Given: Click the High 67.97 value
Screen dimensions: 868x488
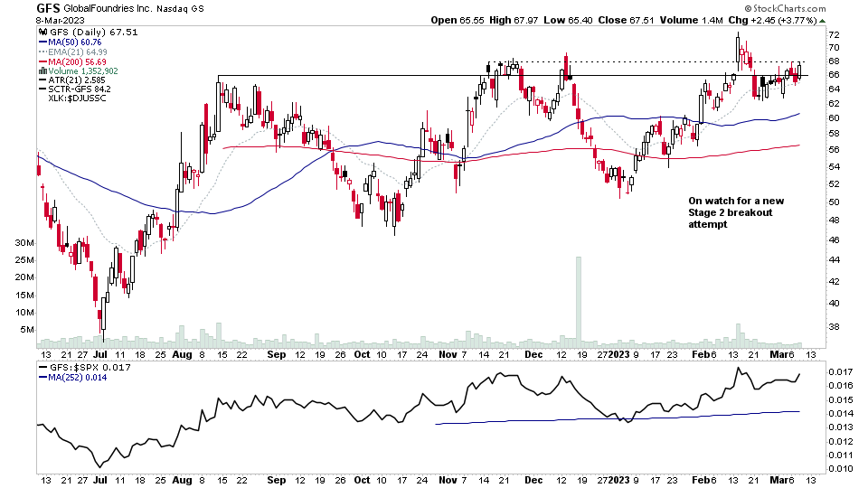Looking at the screenshot, I should click(514, 21).
